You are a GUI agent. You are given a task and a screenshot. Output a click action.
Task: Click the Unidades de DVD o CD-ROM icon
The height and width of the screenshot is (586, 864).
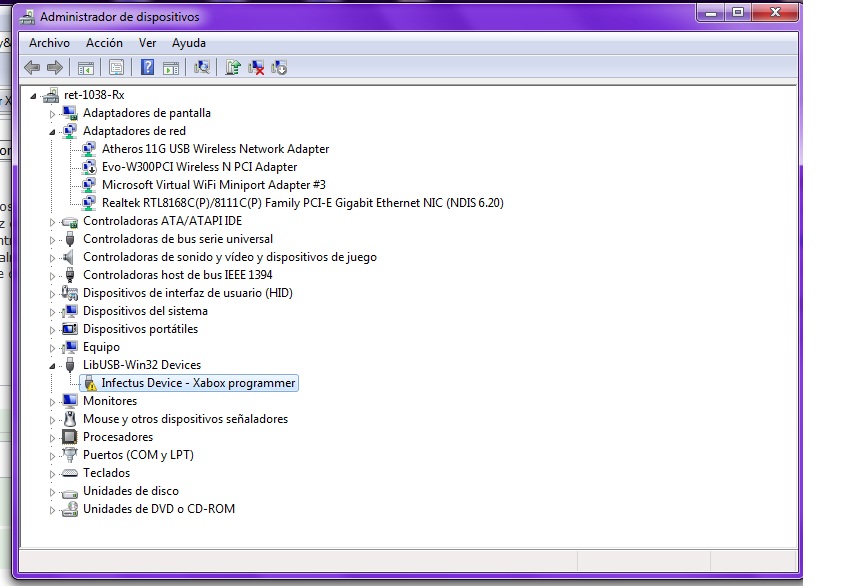(x=69, y=509)
